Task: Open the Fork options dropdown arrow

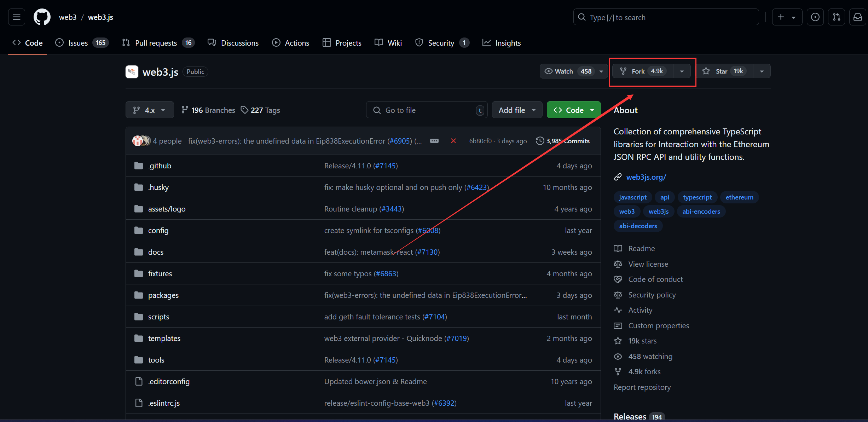Action: [x=682, y=71]
